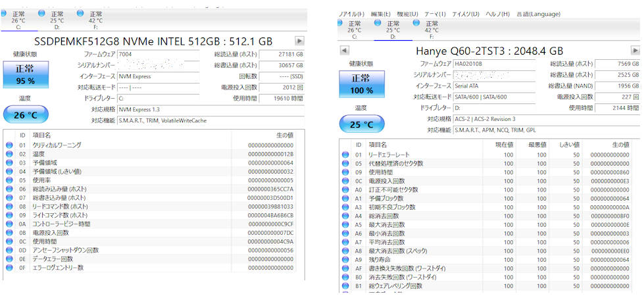Click next-disk arrow right of Hanye Q60-2TST3
This screenshot has height=298, width=644.
(635, 51)
